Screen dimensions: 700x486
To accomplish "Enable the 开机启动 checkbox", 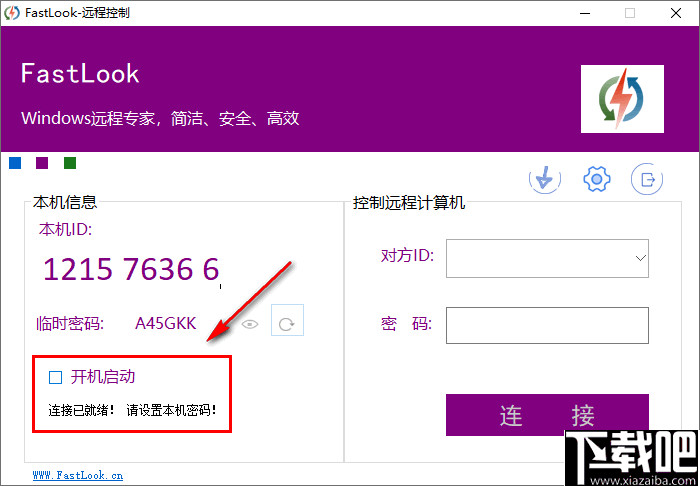I will coord(55,378).
